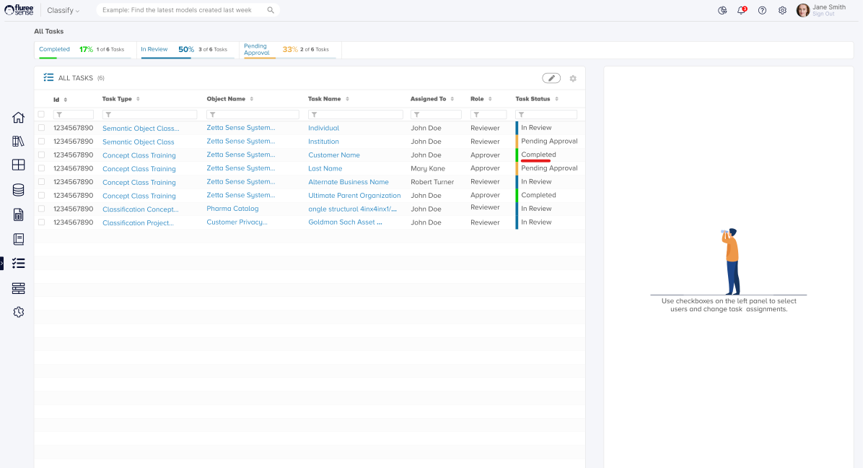Viewport: 868px width, 468px height.
Task: Click the search magnifier icon
Action: 271,10
